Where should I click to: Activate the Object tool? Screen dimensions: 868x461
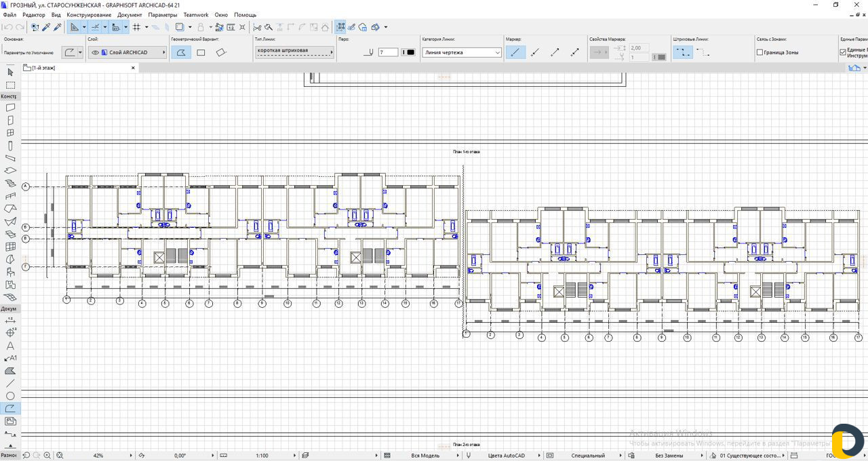pos(10,272)
